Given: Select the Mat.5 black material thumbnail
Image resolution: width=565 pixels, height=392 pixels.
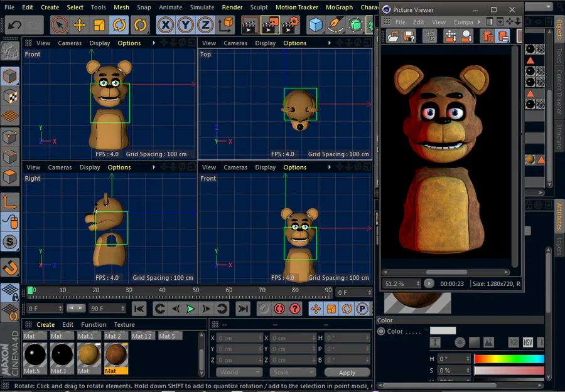Looking at the screenshot, I should tap(35, 354).
